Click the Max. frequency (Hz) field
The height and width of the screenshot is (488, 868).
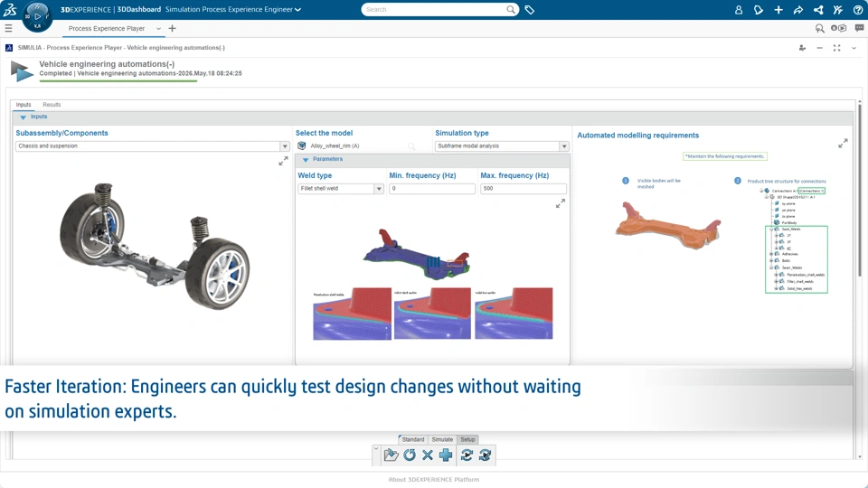tap(524, 189)
